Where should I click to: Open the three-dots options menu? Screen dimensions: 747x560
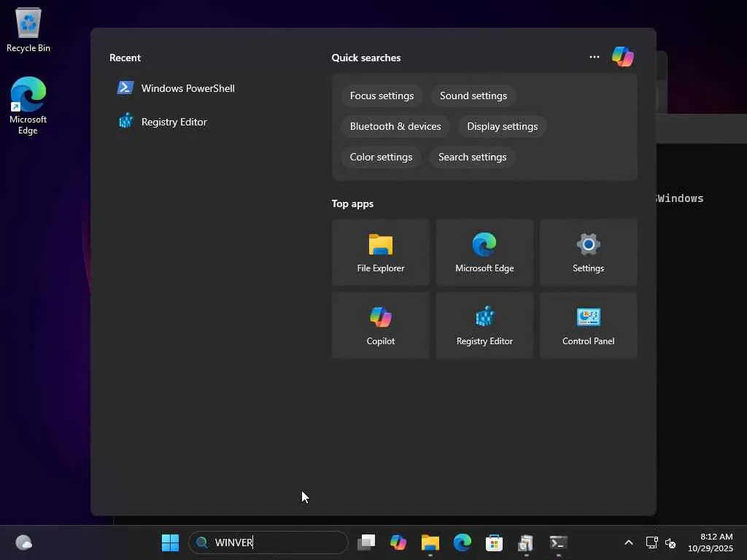click(x=594, y=57)
